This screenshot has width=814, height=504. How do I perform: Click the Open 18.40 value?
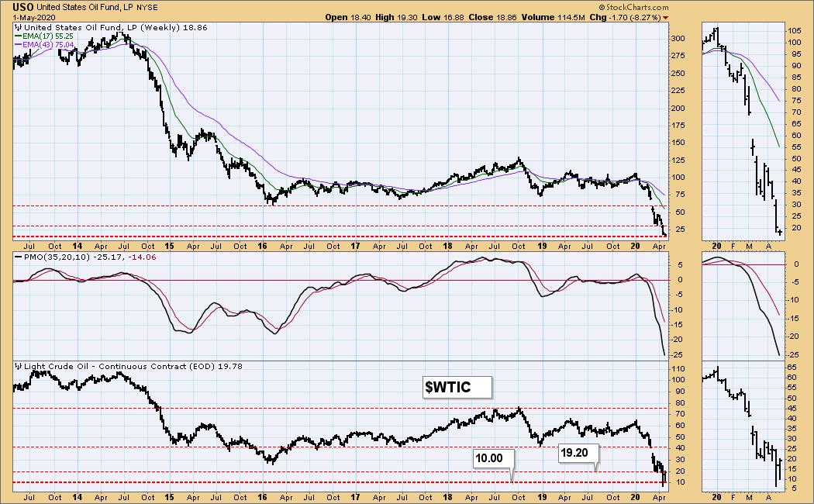pyautogui.click(x=348, y=17)
